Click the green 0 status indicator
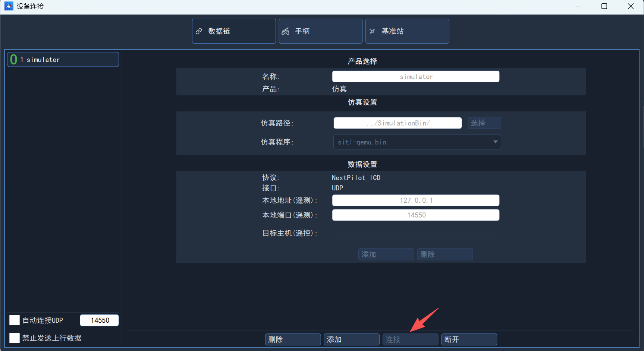 pyautogui.click(x=14, y=60)
